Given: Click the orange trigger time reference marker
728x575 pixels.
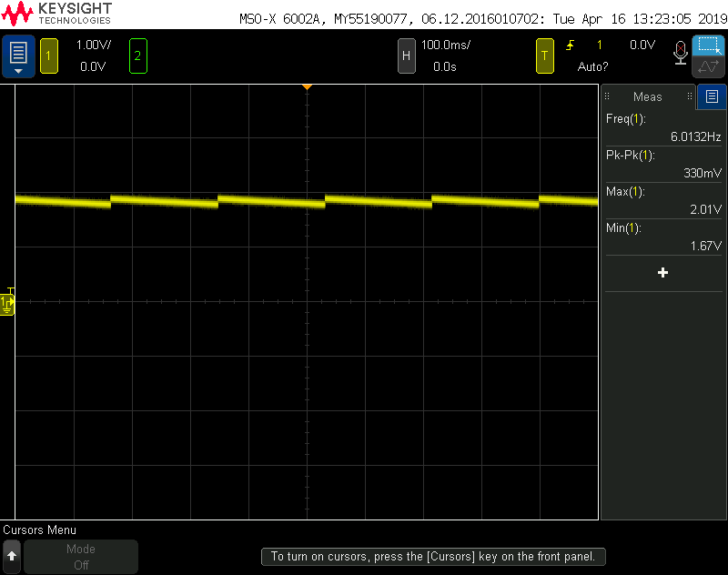Looking at the screenshot, I should (307, 86).
